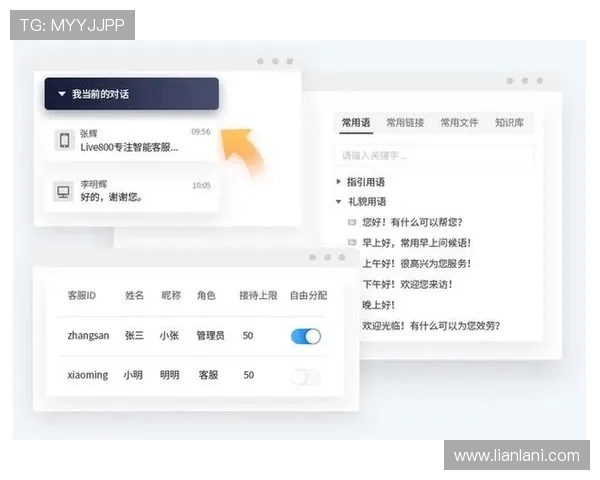600x480 pixels.
Task: Click the role cell 管理员
Action: pos(210,336)
